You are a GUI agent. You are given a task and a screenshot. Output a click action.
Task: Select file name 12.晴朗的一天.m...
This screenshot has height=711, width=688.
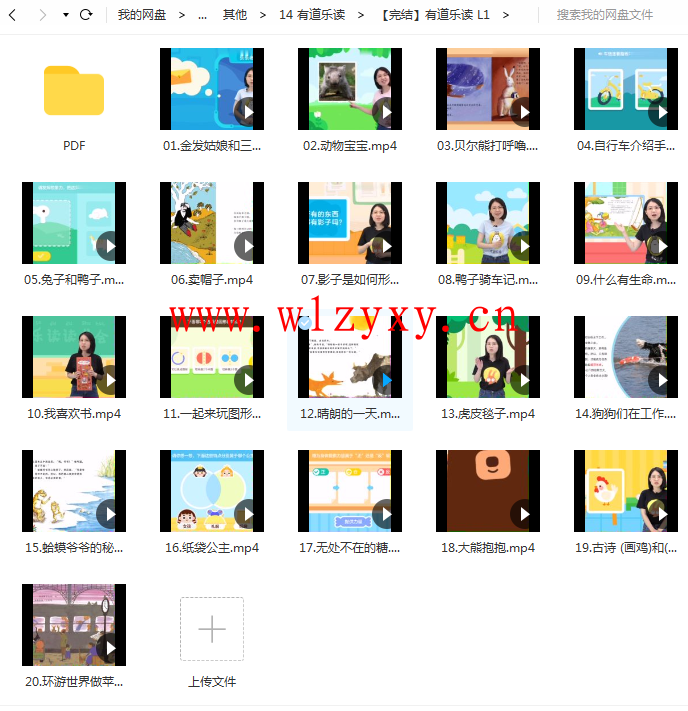(350, 414)
